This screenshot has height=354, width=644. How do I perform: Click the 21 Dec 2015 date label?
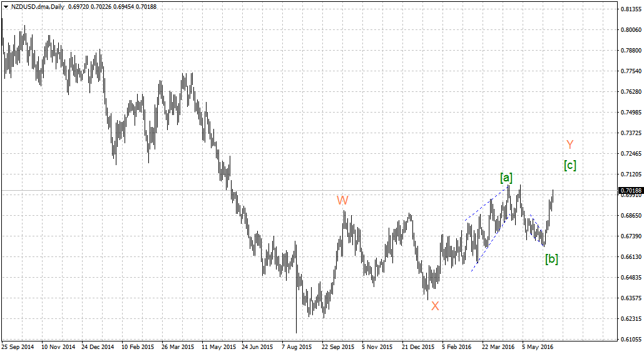[418, 347]
